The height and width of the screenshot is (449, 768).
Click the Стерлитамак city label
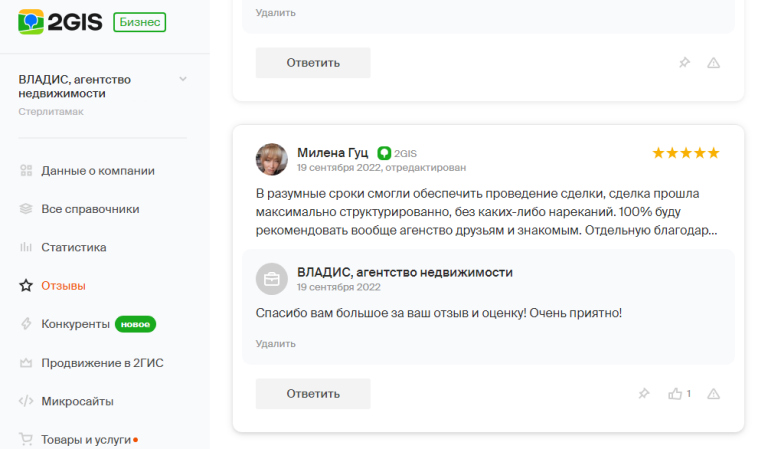click(51, 112)
